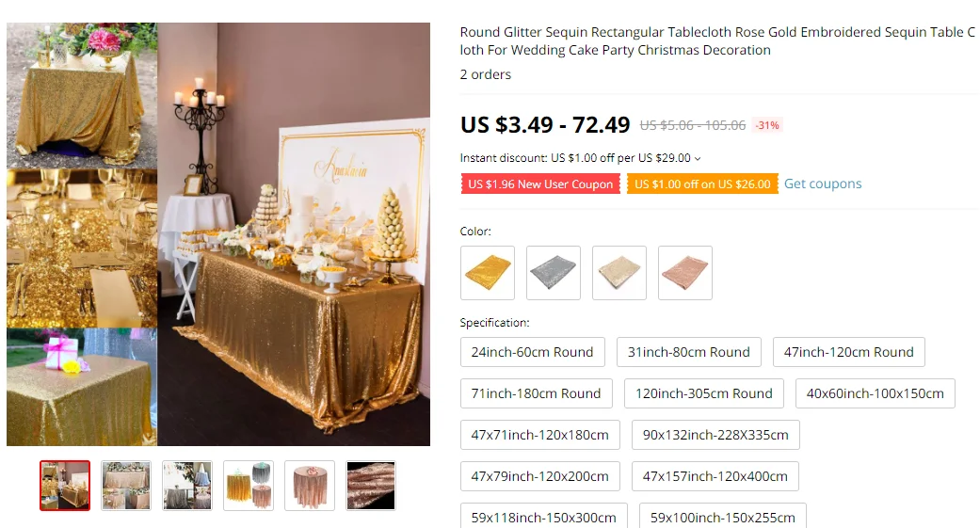Show the first gold table thumbnail image
This screenshot has width=980, height=528.
point(65,486)
